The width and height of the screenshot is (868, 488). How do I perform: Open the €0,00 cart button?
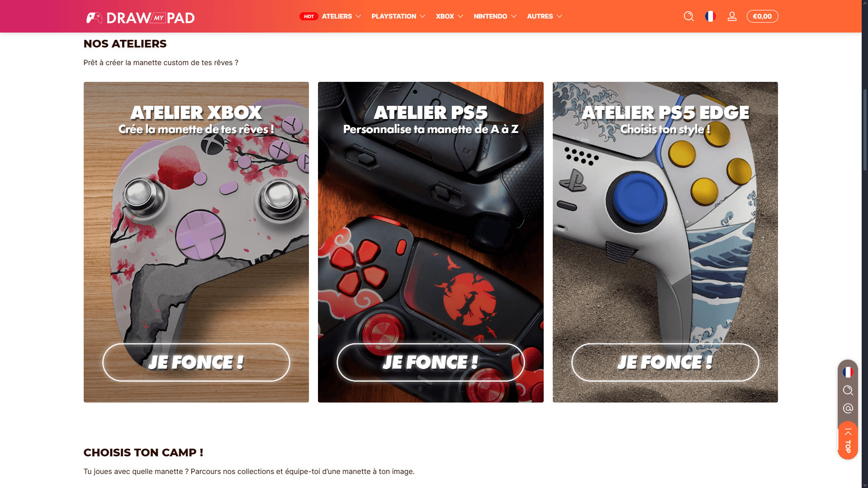click(x=762, y=16)
